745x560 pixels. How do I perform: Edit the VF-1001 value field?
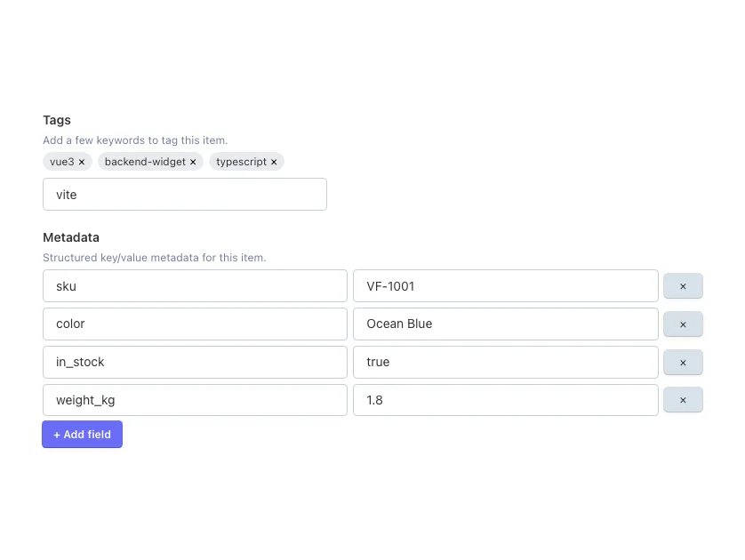click(x=506, y=286)
